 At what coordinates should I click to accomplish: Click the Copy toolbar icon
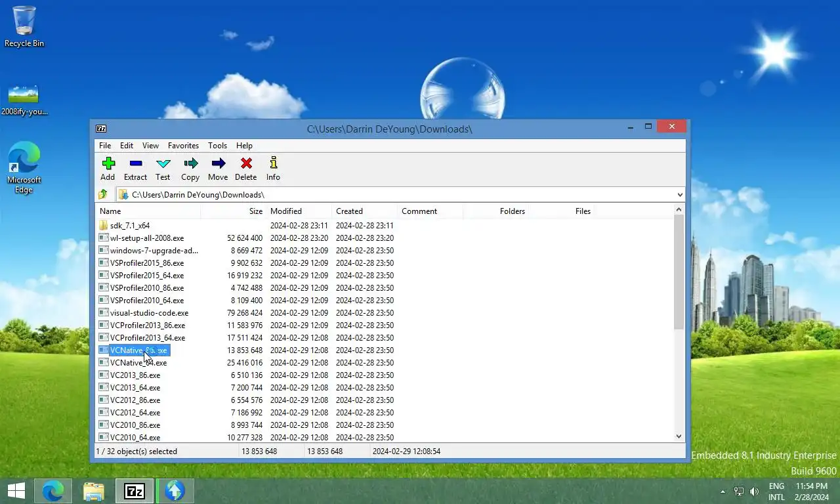(x=190, y=169)
